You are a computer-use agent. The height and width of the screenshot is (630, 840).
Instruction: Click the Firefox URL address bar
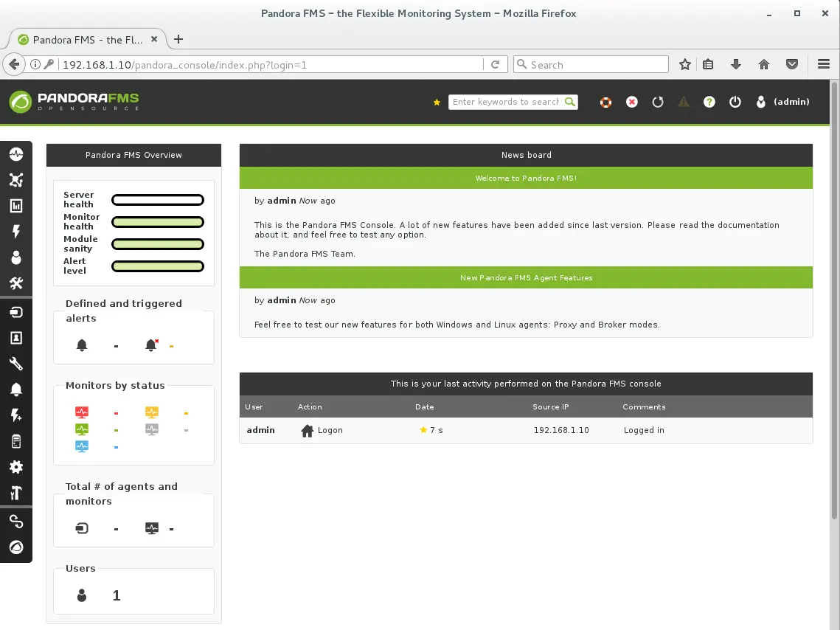(271, 65)
